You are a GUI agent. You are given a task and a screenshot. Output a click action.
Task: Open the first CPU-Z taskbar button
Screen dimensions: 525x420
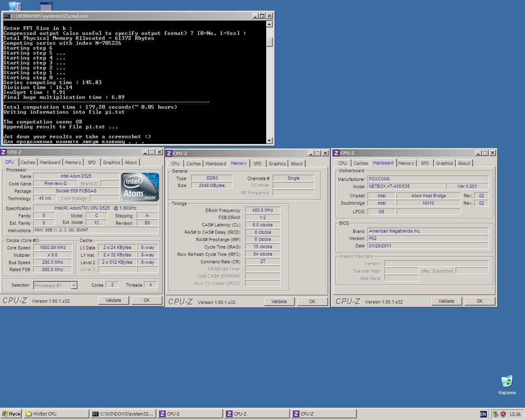click(190, 414)
